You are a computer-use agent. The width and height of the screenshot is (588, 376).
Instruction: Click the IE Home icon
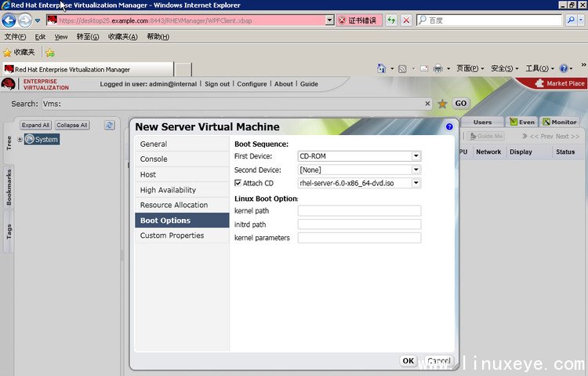click(381, 68)
